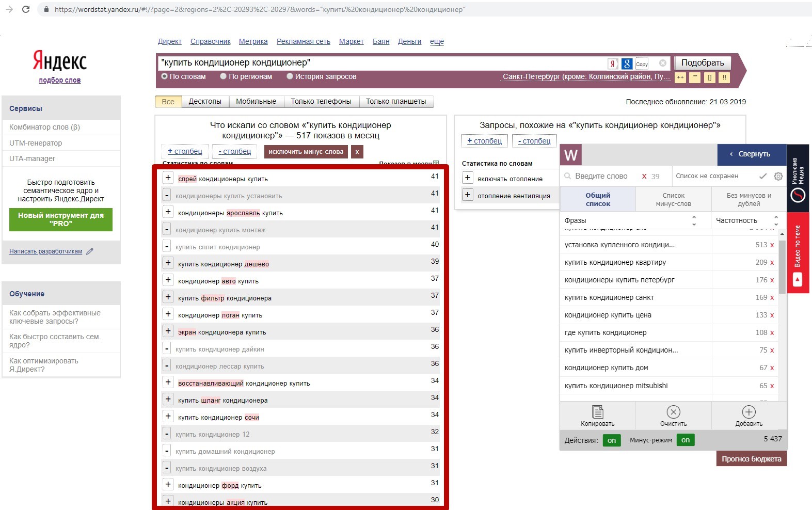Click plus toggle next to 'купить шланг кондиционера'
812x510 pixels.
[x=168, y=399]
